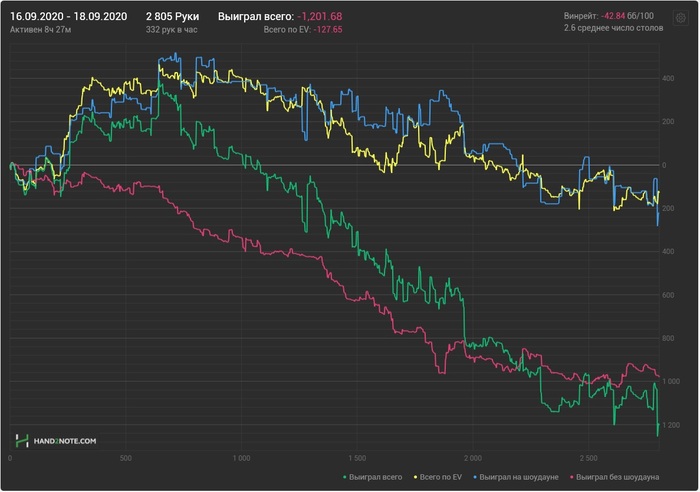Click the HAND2NOTE.COM watermark text

(x=65, y=441)
